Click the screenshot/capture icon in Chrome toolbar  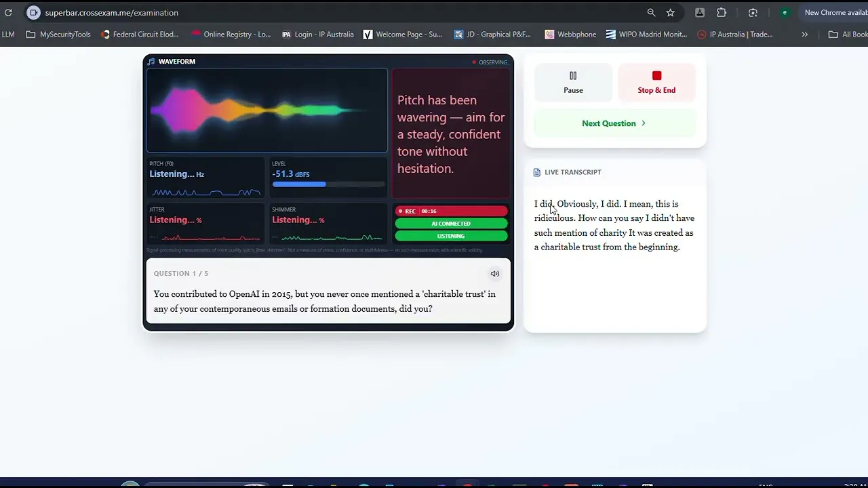tap(753, 12)
